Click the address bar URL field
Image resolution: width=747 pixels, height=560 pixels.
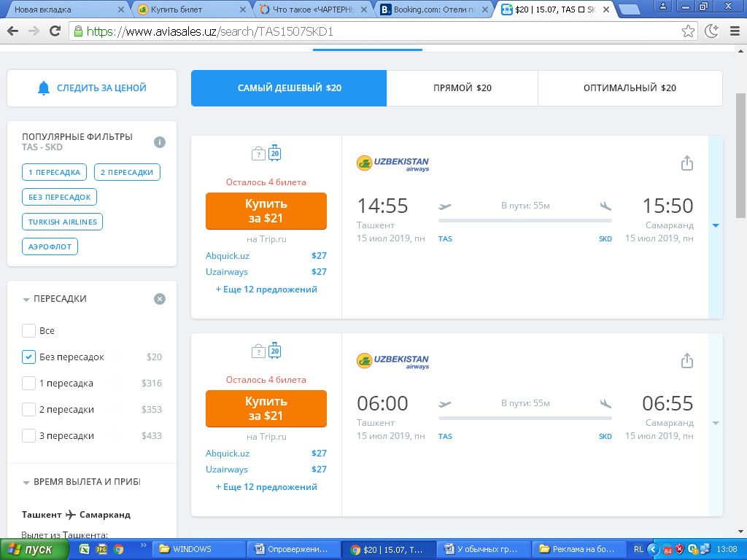[x=365, y=32]
